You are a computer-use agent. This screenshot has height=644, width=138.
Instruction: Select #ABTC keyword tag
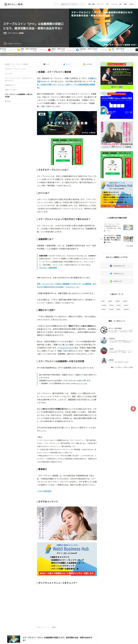pyautogui.click(x=110, y=301)
